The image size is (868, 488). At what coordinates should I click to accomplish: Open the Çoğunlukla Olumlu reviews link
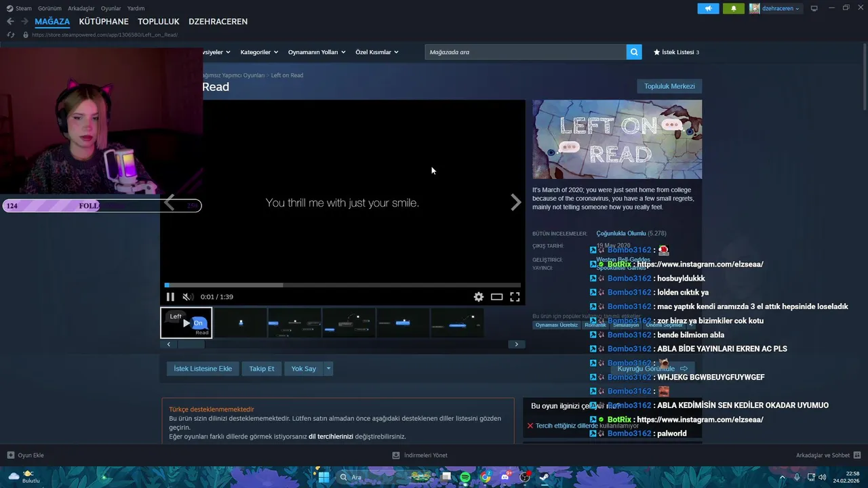pyautogui.click(x=621, y=233)
